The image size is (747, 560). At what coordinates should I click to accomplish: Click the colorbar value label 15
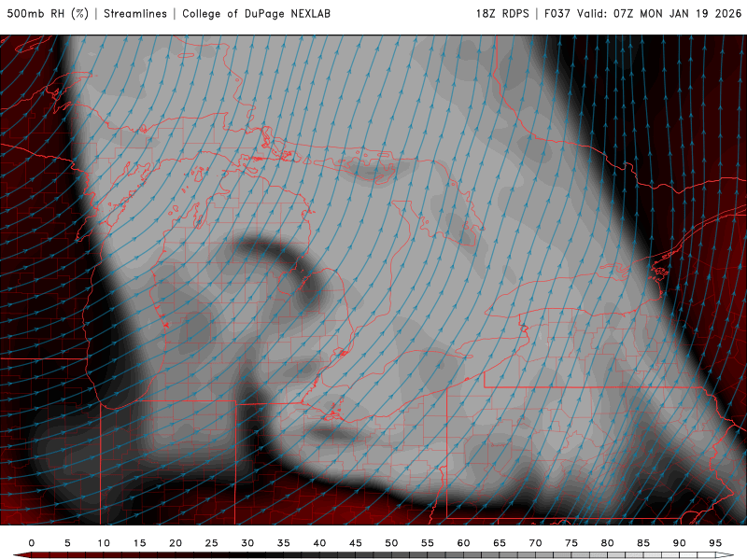(x=139, y=543)
